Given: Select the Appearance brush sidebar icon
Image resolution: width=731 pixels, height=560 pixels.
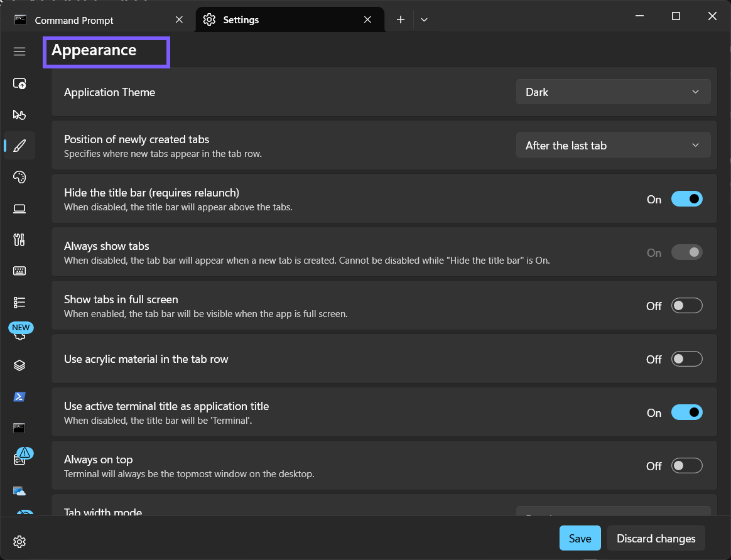Looking at the screenshot, I should (x=19, y=146).
